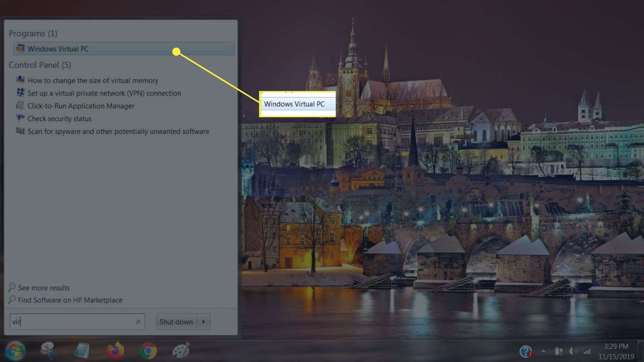Viewport: 644px width, 362px height.
Task: Click the virtual memory result icon
Action: click(x=20, y=80)
